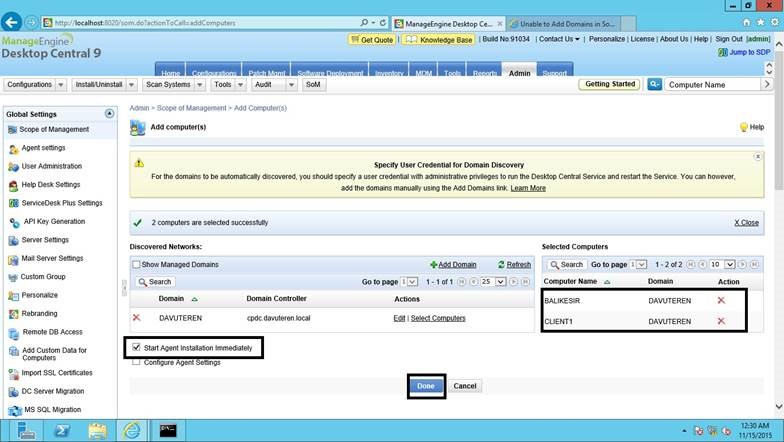This screenshot has height=442, width=784.
Task: Toggle Show Managed Domains checkbox
Action: click(x=136, y=264)
